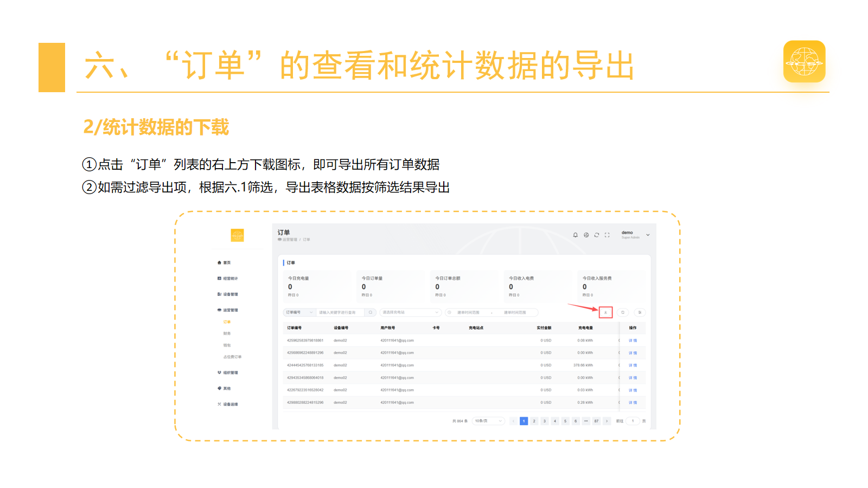Open 详情 for order 424445425768133185
The height and width of the screenshot is (488, 868).
[x=633, y=365]
